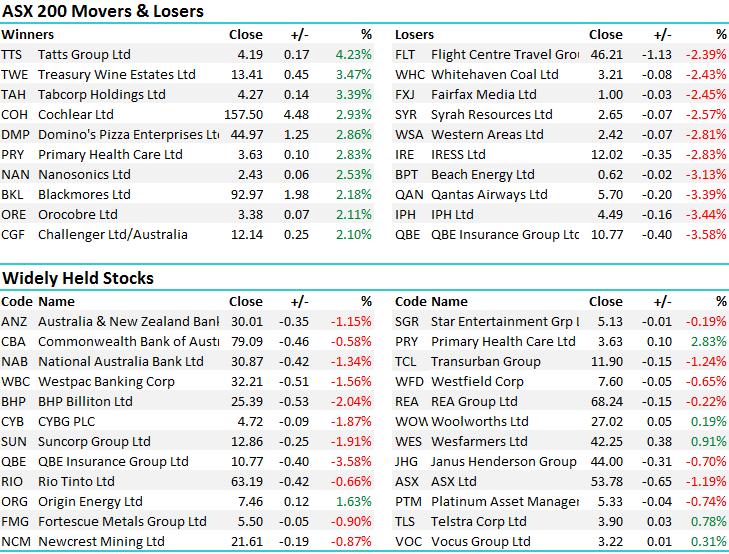
Task: Click the ANZ stock code
Action: pos(14,322)
